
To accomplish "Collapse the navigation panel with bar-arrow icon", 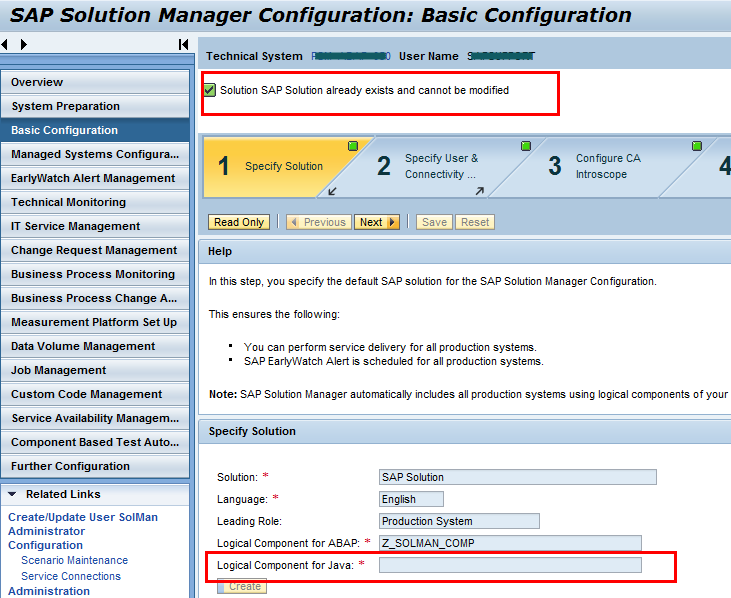I will (x=184, y=44).
